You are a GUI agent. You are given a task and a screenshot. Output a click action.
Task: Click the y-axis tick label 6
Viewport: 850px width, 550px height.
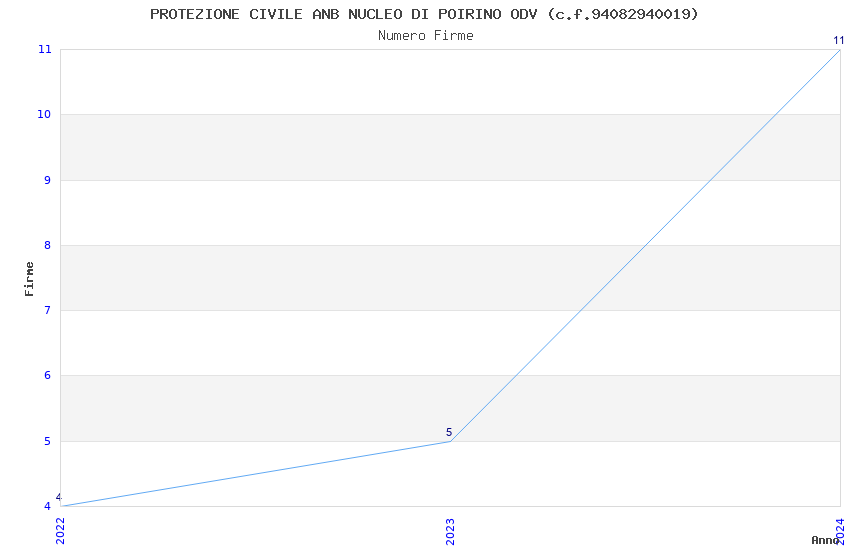pos(48,376)
